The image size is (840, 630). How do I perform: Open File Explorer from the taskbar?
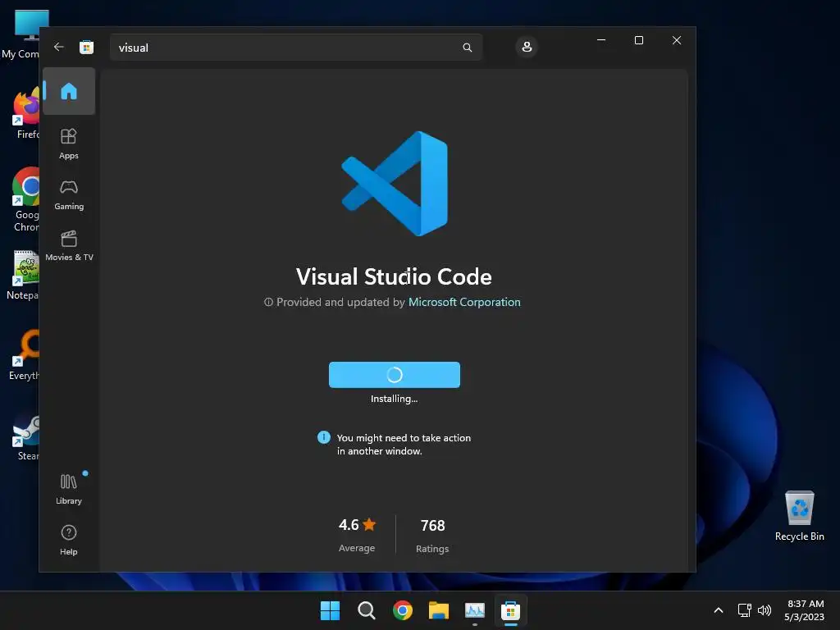438,610
